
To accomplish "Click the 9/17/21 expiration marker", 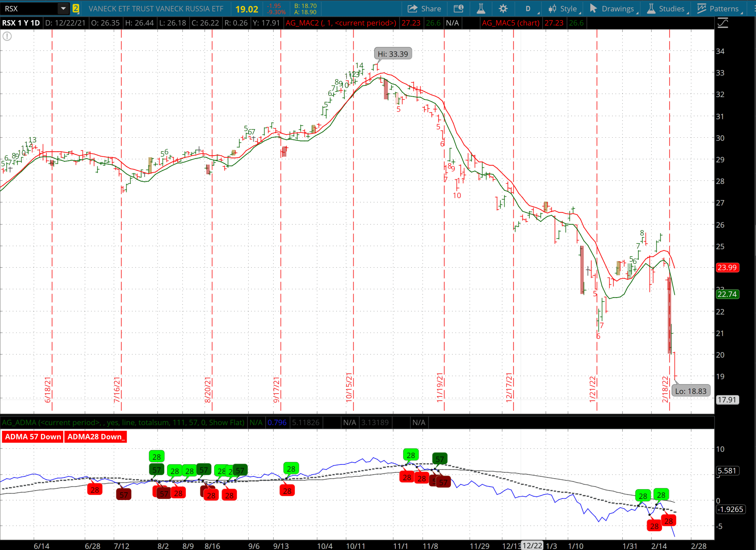I will 276,390.
